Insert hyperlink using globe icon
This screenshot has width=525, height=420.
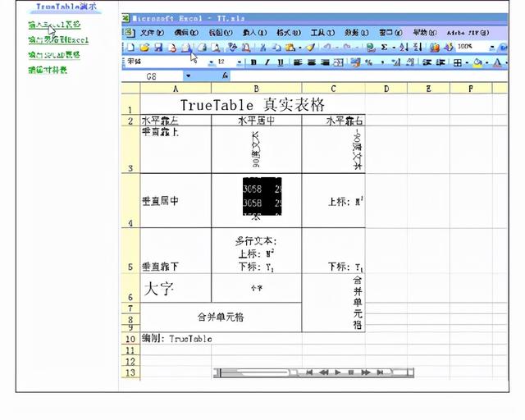(370, 48)
